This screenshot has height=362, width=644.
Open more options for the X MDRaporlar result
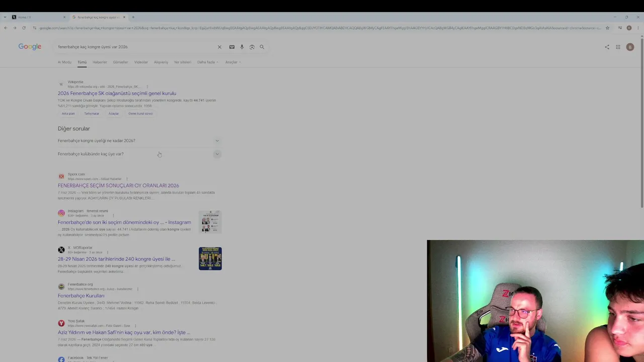[108, 252]
